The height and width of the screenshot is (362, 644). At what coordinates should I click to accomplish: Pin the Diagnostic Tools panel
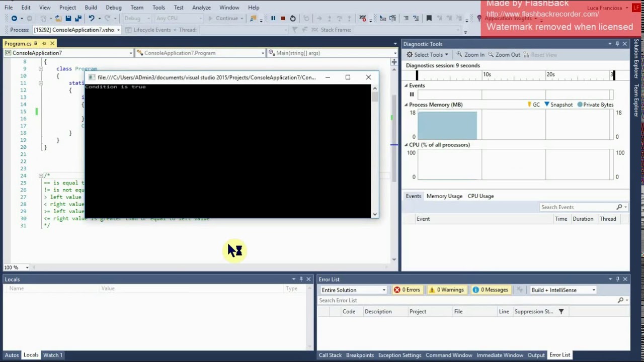pos(617,44)
